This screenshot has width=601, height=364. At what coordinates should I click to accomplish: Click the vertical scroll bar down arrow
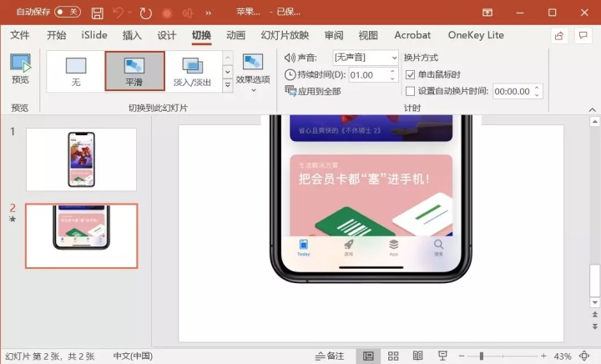595,303
